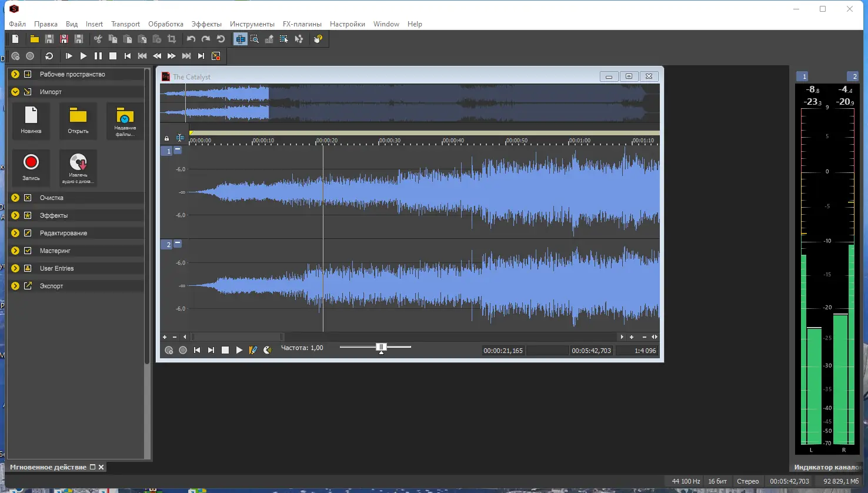The width and height of the screenshot is (868, 493).
Task: Expand the Редактирование section
Action: click(15, 233)
